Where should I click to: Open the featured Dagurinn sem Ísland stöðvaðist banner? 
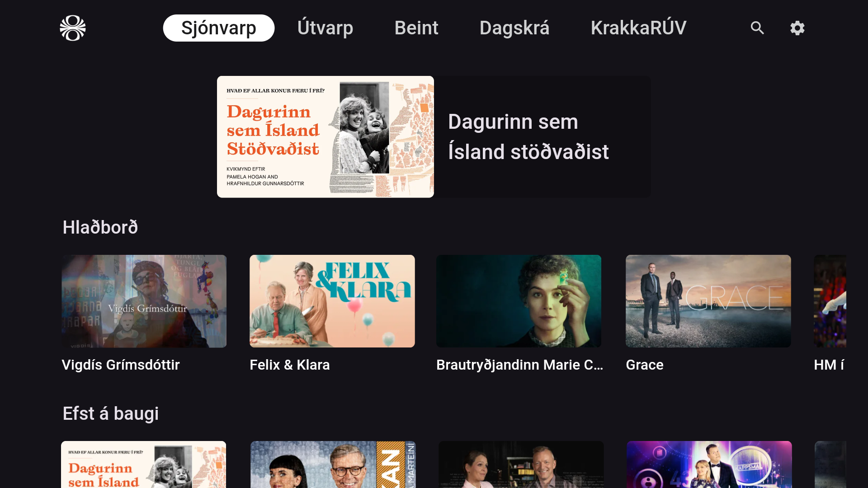click(434, 136)
